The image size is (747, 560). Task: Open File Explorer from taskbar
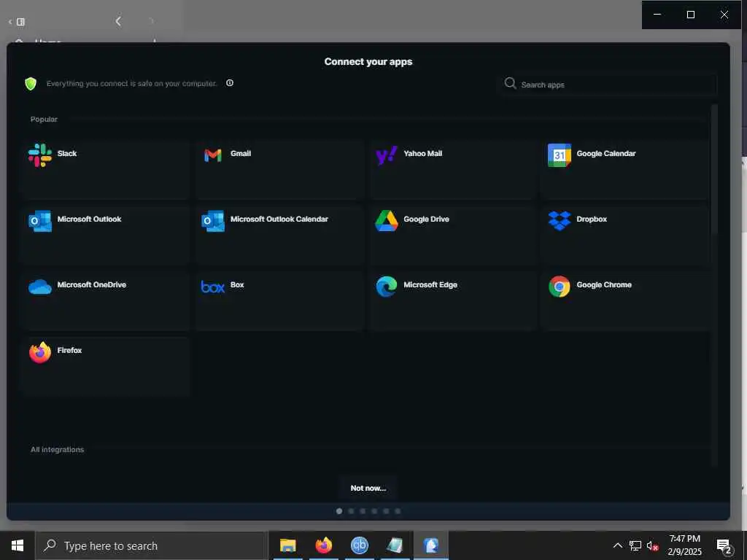tap(287, 545)
